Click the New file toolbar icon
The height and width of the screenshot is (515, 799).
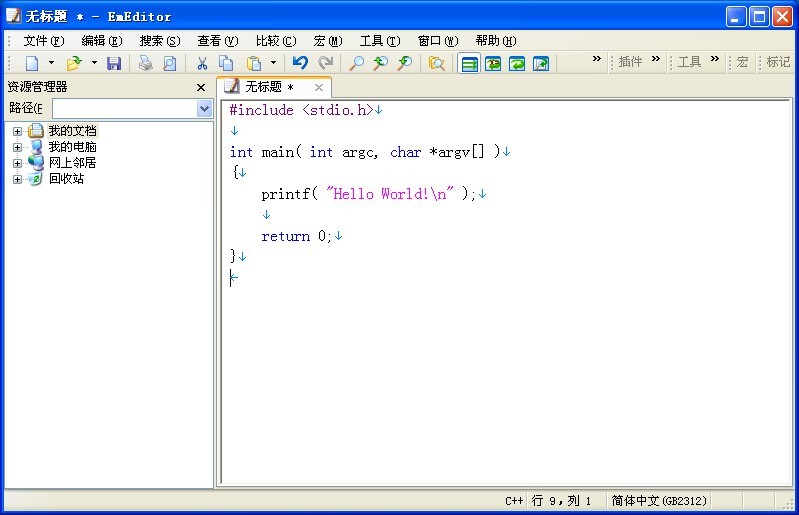(x=32, y=63)
